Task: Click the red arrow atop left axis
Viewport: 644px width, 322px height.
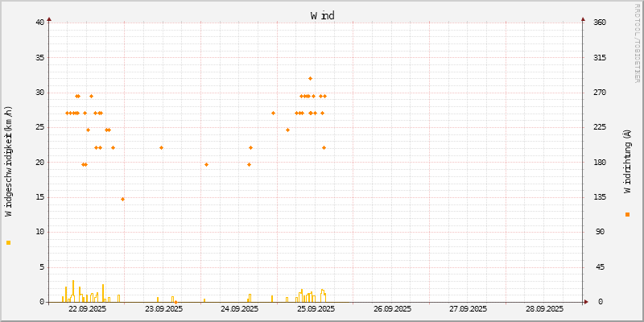Action: click(x=49, y=19)
